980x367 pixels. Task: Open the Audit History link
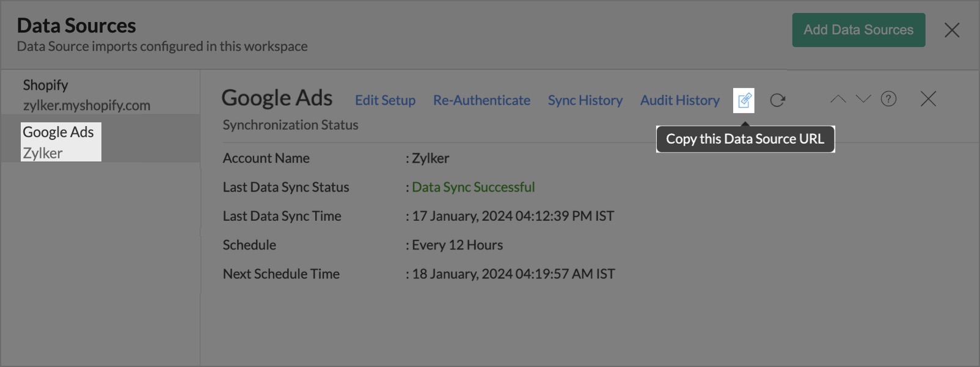click(679, 100)
